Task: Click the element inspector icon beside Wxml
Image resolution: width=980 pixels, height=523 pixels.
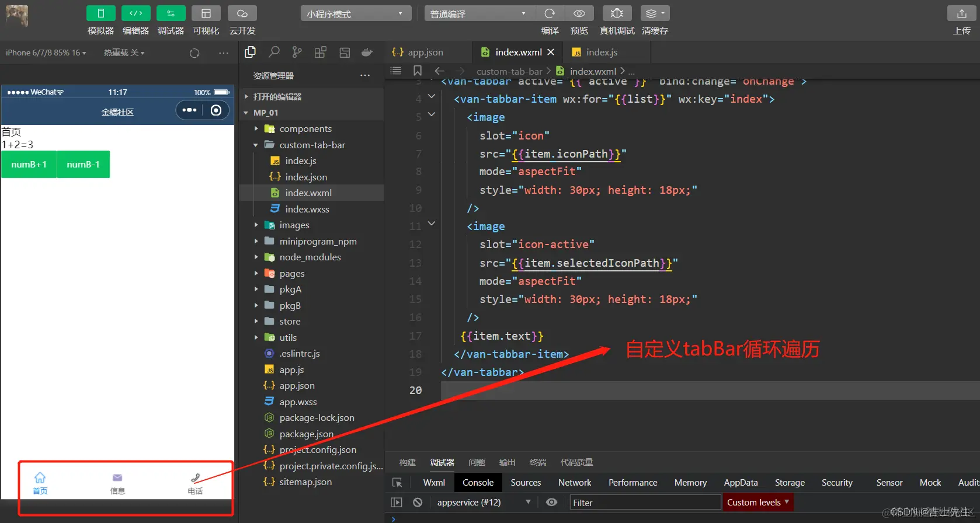Action: click(397, 483)
